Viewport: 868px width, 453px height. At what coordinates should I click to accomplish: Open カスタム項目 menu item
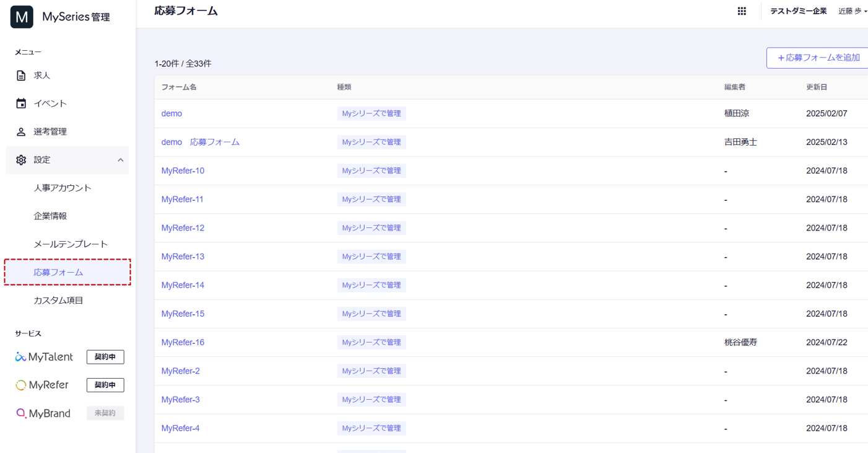[58, 301]
